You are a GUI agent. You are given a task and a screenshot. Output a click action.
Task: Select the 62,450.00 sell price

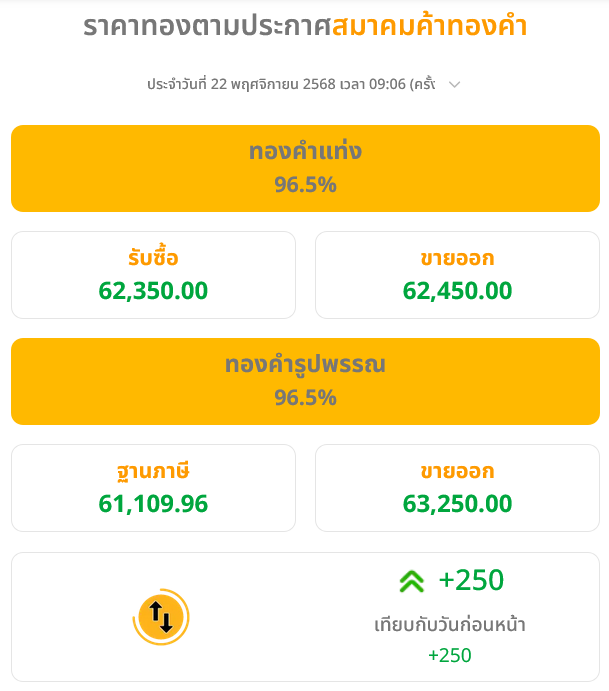457,291
